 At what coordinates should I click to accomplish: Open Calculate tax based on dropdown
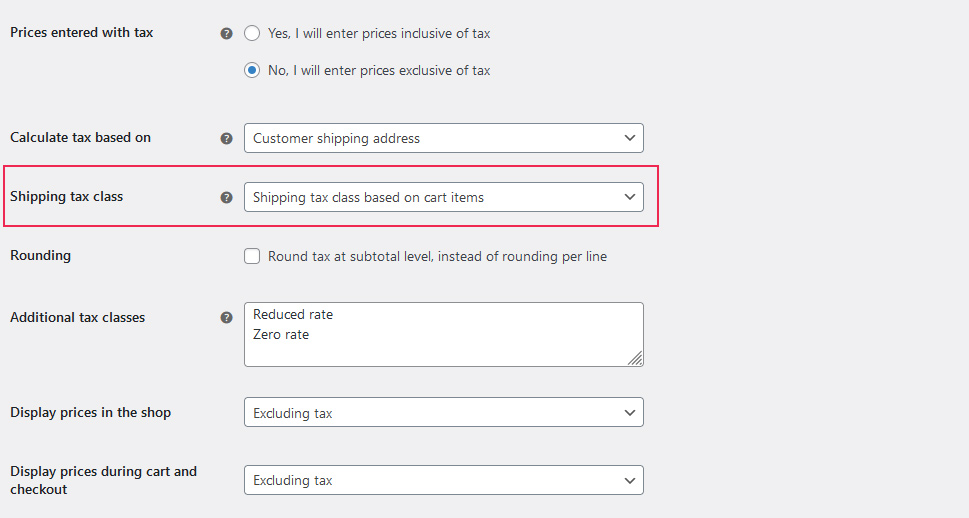[x=444, y=138]
